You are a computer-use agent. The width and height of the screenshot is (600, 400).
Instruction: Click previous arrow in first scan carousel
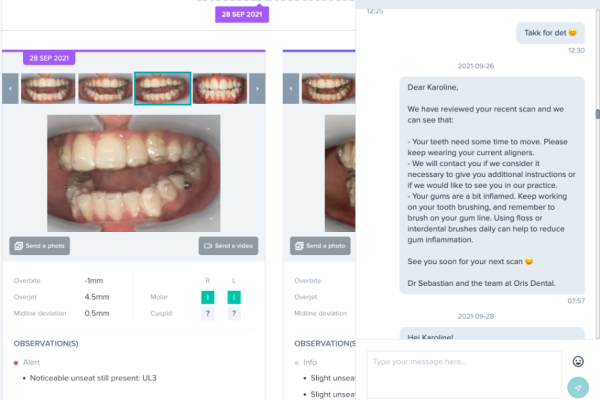tap(10, 88)
